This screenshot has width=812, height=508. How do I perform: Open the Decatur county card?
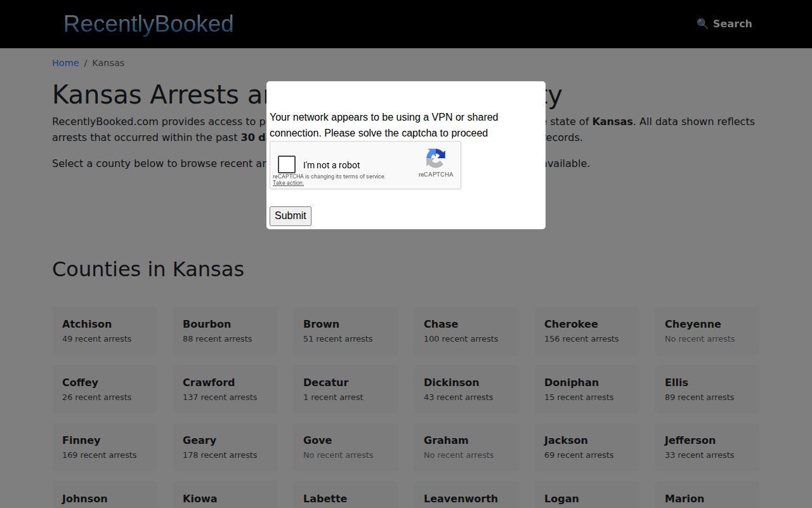pos(346,389)
